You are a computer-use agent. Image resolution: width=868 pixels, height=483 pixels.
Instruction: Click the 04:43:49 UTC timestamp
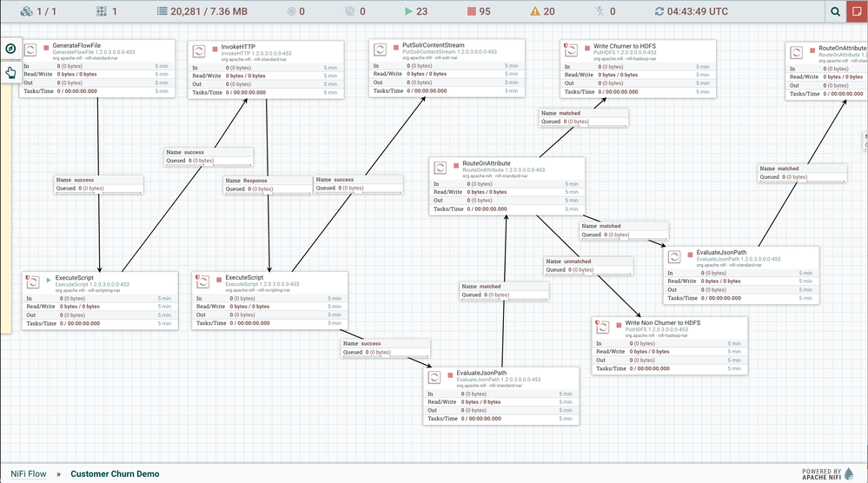[698, 11]
